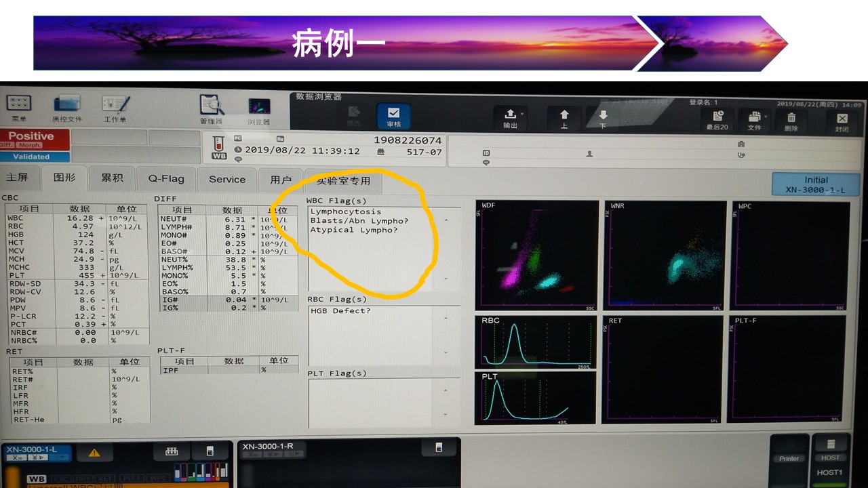Open the 累积 cumulative tab

113,178
